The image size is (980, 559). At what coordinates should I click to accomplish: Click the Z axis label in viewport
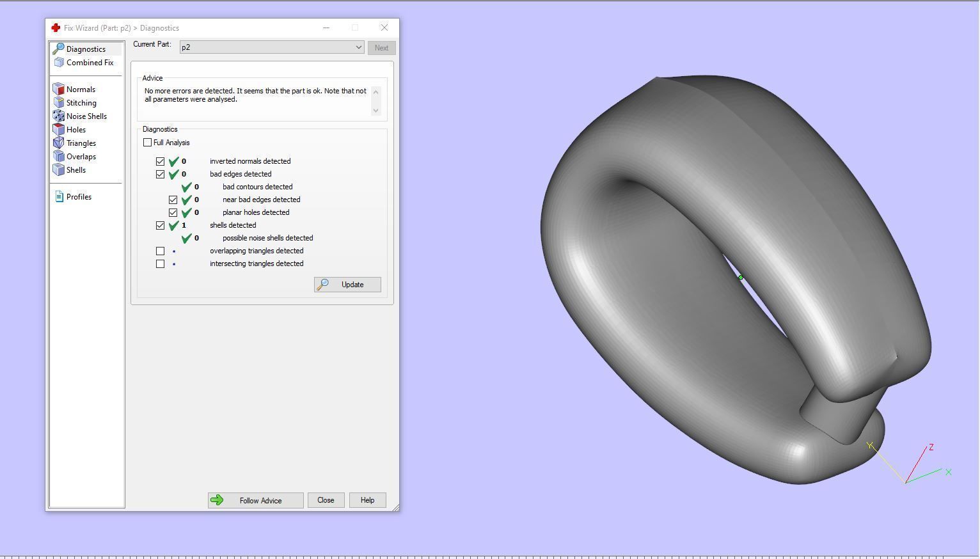pos(931,447)
